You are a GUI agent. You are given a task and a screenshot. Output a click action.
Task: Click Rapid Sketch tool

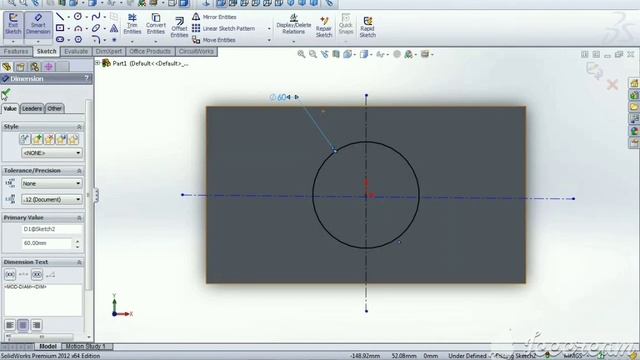tap(367, 27)
